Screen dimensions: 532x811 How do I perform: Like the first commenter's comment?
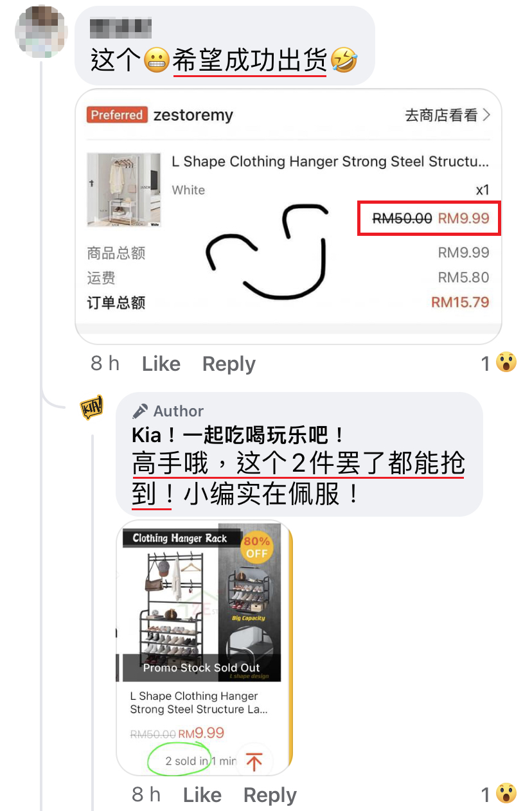(x=161, y=364)
